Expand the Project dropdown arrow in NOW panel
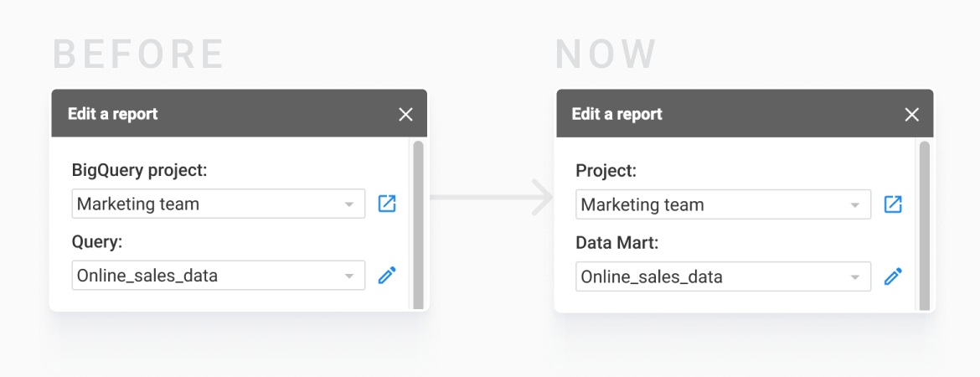The width and height of the screenshot is (980, 377). click(855, 205)
